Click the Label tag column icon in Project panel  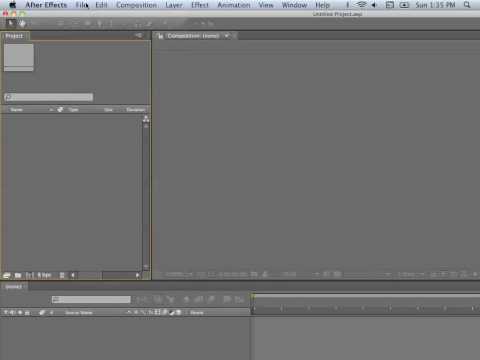tap(60, 109)
